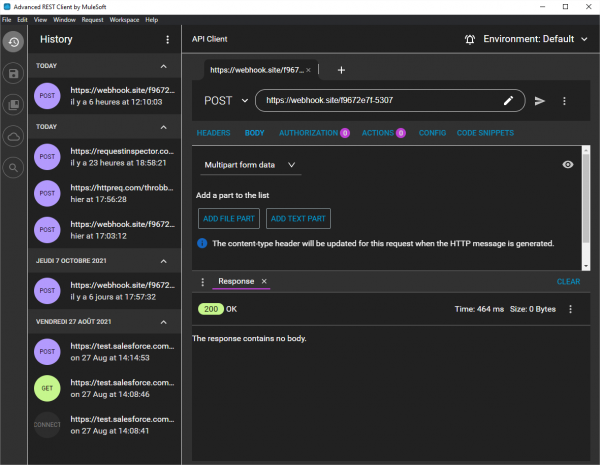Click the Add File Part button
Image resolution: width=600 pixels, height=465 pixels.
coord(229,218)
